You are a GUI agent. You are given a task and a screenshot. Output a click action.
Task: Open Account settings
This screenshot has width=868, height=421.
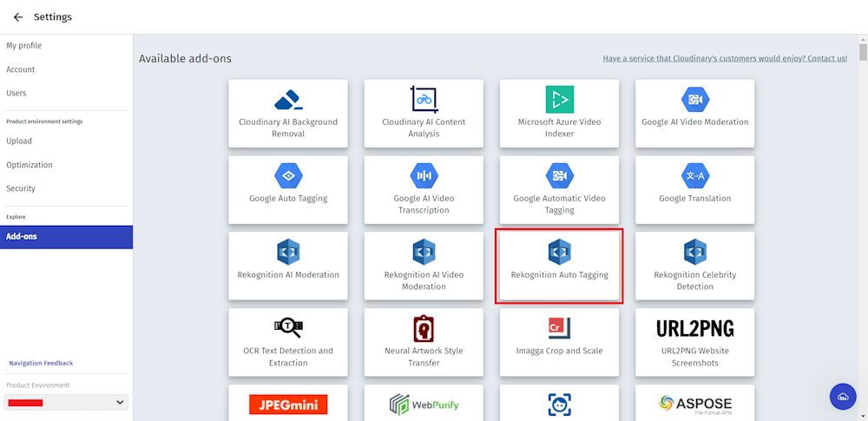(x=21, y=69)
